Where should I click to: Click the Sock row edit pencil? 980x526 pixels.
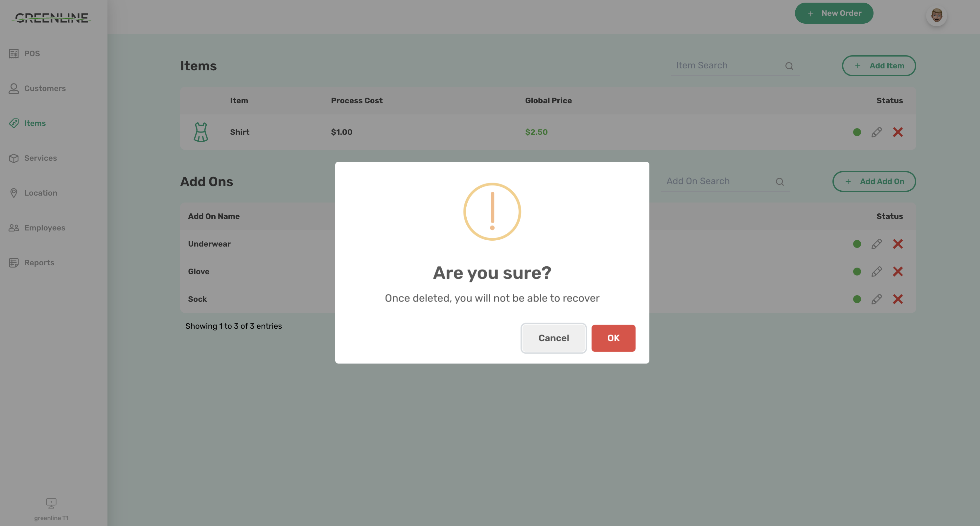click(x=876, y=299)
